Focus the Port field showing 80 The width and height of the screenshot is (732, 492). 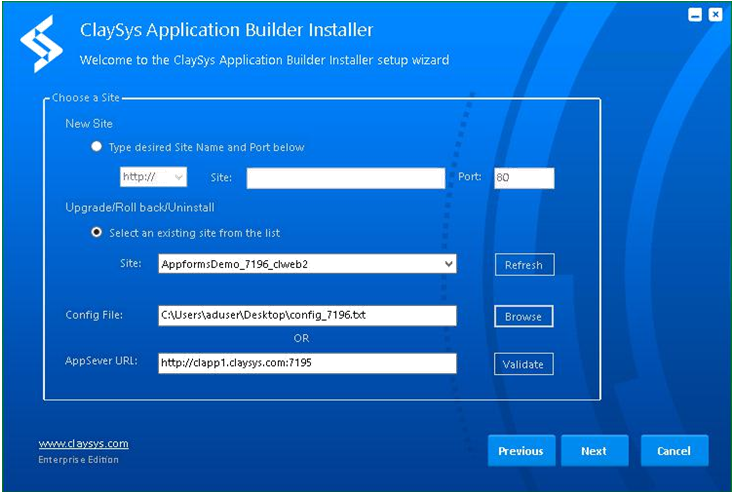click(x=524, y=178)
